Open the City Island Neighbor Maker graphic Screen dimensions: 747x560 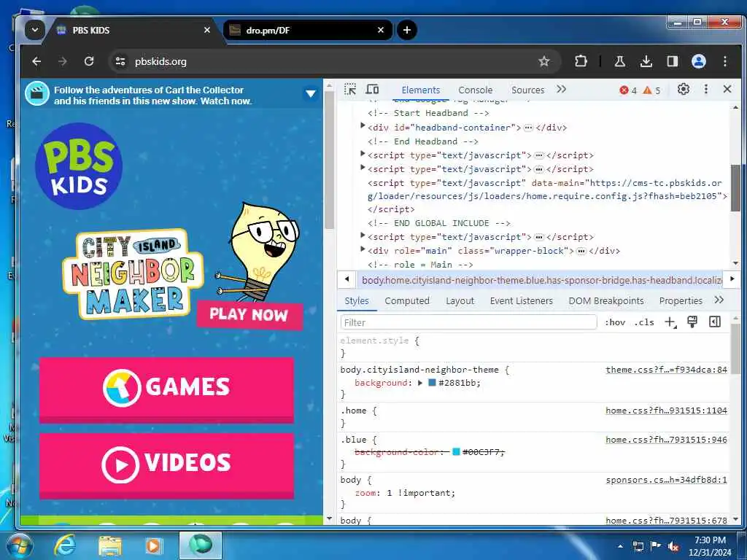[133, 274]
